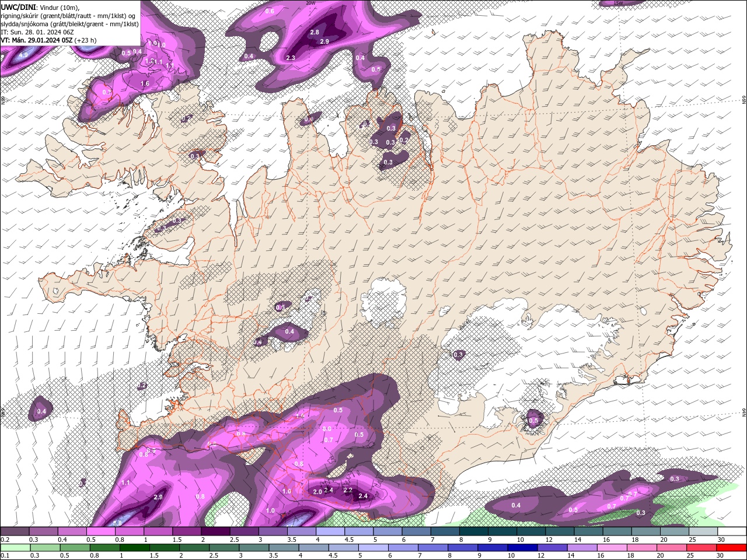The height and width of the screenshot is (560, 747).
Task: Click the palest green 0.1 rain legend swatch
Action: click(x=15, y=548)
